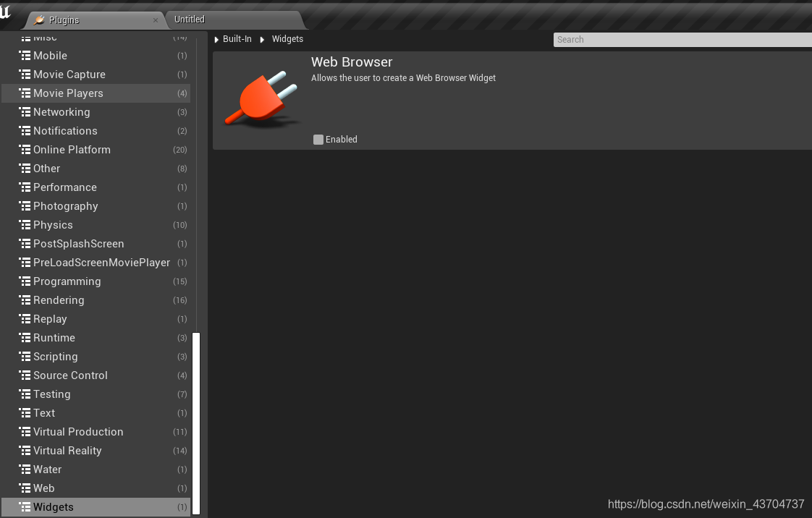Open the Source Control category

click(x=96, y=375)
